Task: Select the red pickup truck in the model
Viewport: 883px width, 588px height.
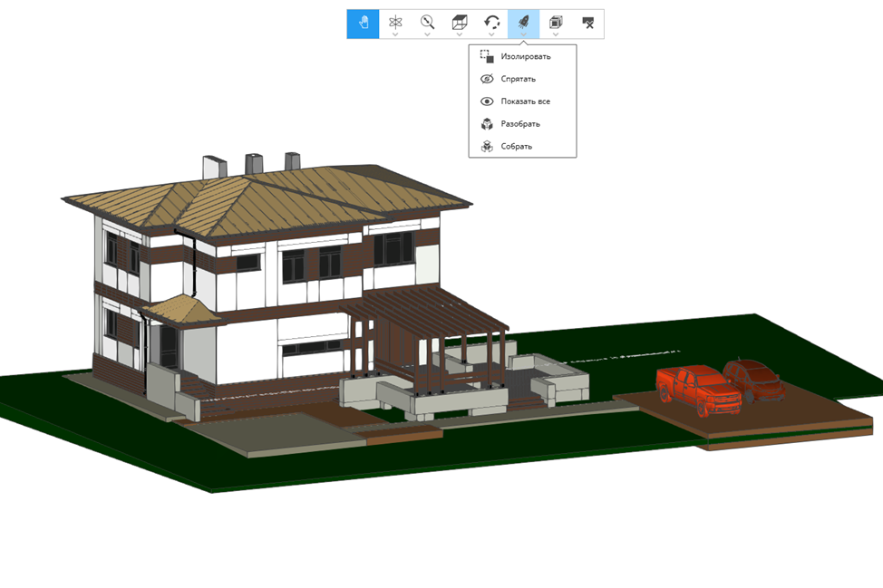Action: pyautogui.click(x=694, y=388)
